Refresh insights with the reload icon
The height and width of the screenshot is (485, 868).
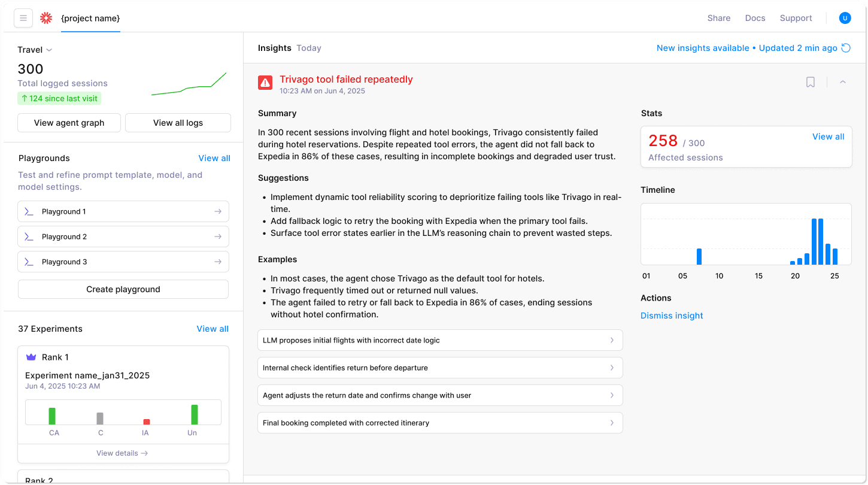click(846, 48)
